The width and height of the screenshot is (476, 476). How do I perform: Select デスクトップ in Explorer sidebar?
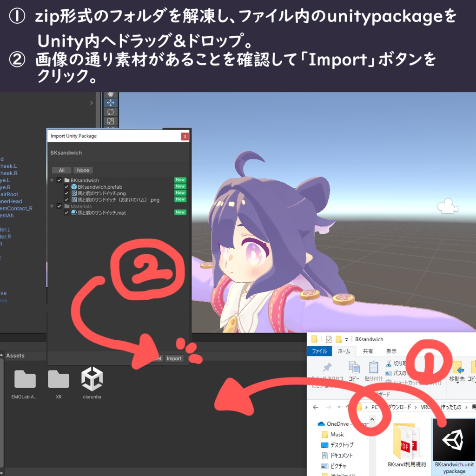(341, 445)
